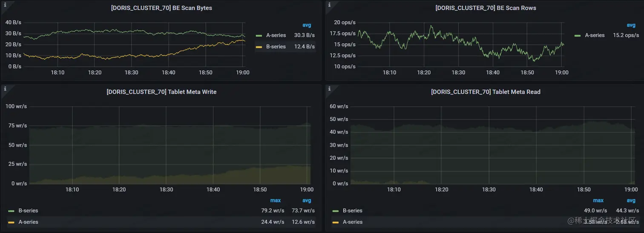Sort Tablet Meta Read legend by avg header
The image size is (644, 233).
click(631, 200)
